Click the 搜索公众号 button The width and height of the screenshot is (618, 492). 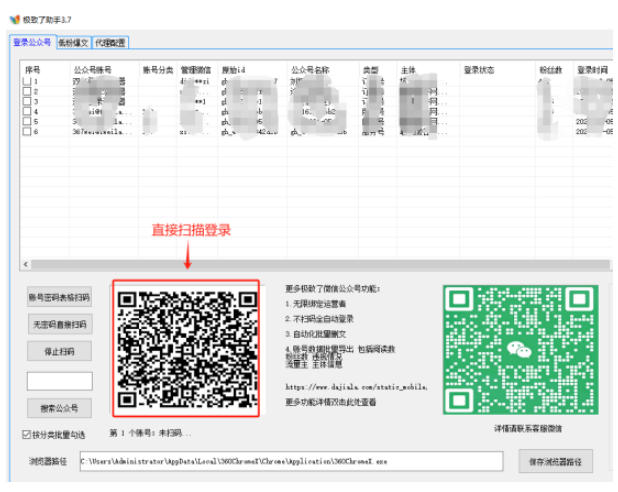59,408
